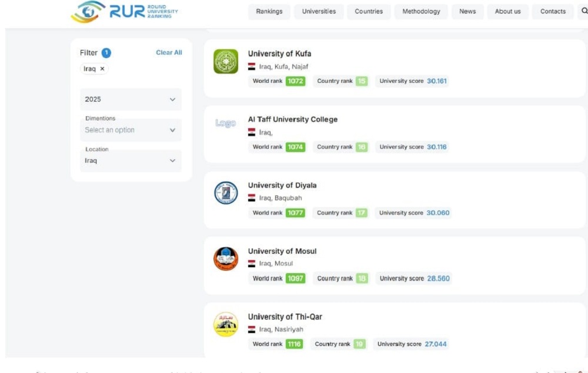Click the Iraq flag beside Nasiriyah
Image resolution: width=588 pixels, height=373 pixels.
click(252, 330)
